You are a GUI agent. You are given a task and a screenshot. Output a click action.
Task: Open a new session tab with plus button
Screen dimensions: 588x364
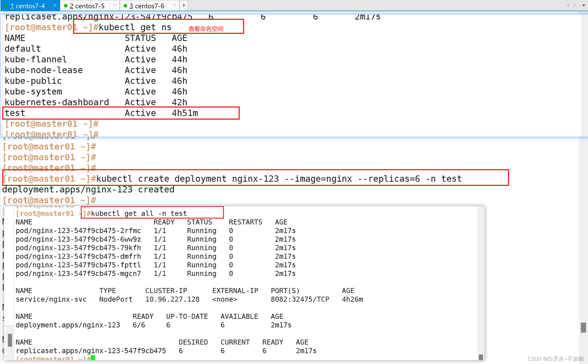pyautogui.click(x=184, y=5)
